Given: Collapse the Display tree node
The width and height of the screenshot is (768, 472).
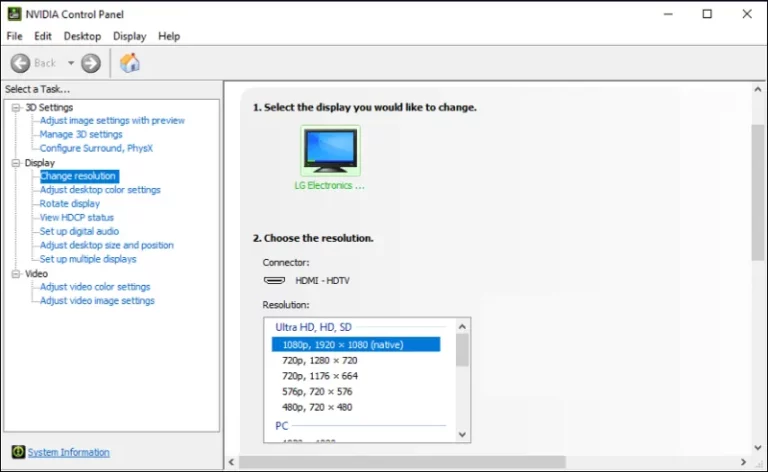Looking at the screenshot, I should coord(16,163).
